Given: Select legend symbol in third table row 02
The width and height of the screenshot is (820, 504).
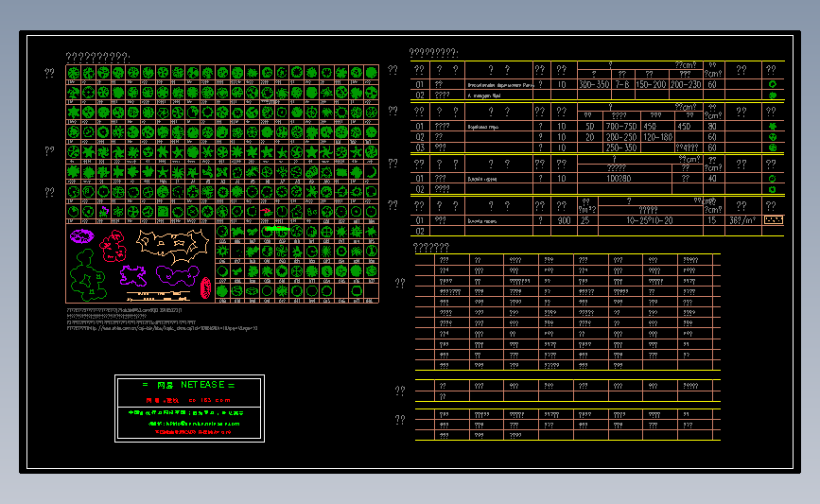Looking at the screenshot, I should (x=773, y=189).
